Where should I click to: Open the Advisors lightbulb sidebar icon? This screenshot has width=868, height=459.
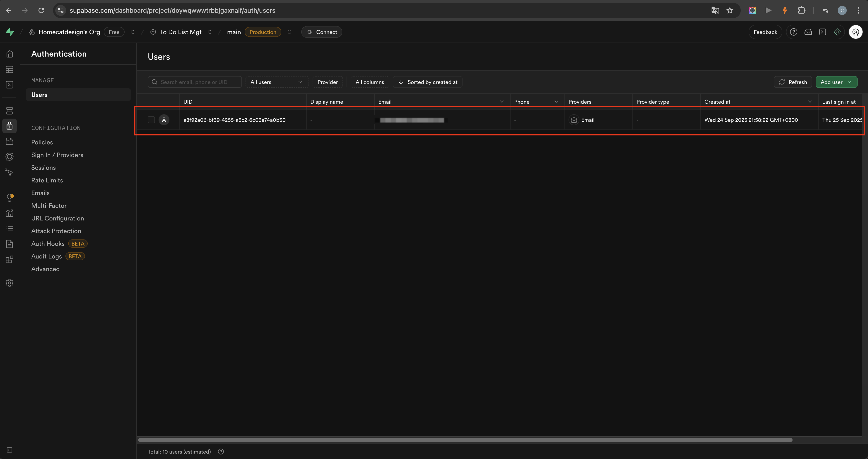pyautogui.click(x=10, y=198)
